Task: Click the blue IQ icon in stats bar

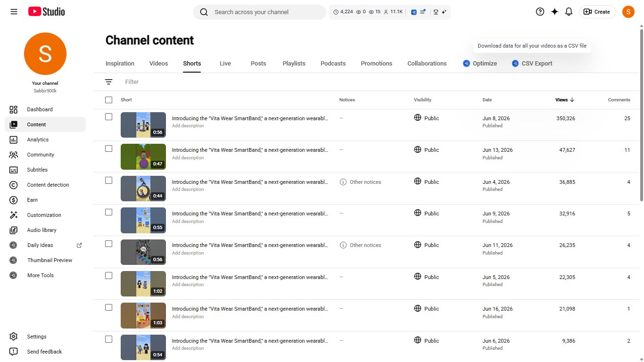Action: click(x=413, y=12)
